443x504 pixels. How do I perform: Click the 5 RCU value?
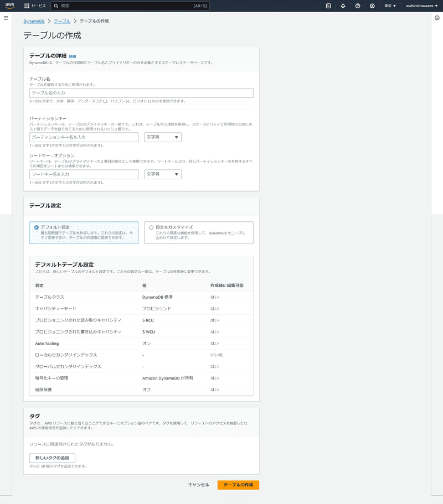[148, 320]
